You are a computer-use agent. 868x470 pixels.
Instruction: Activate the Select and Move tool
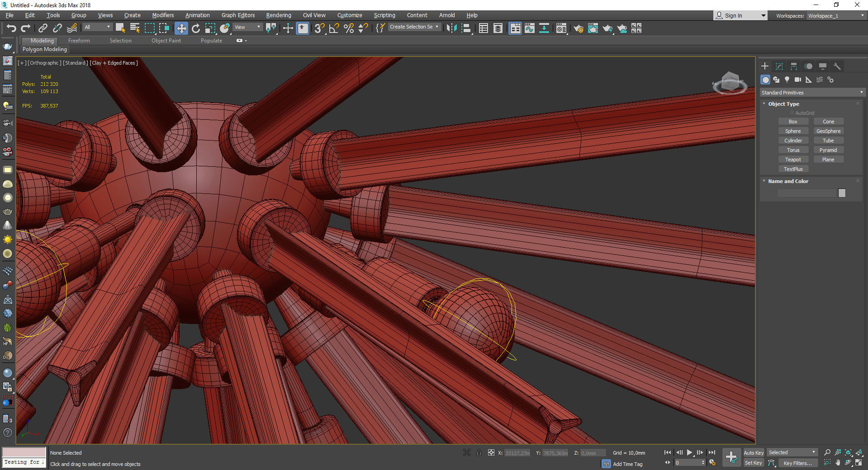tap(181, 28)
